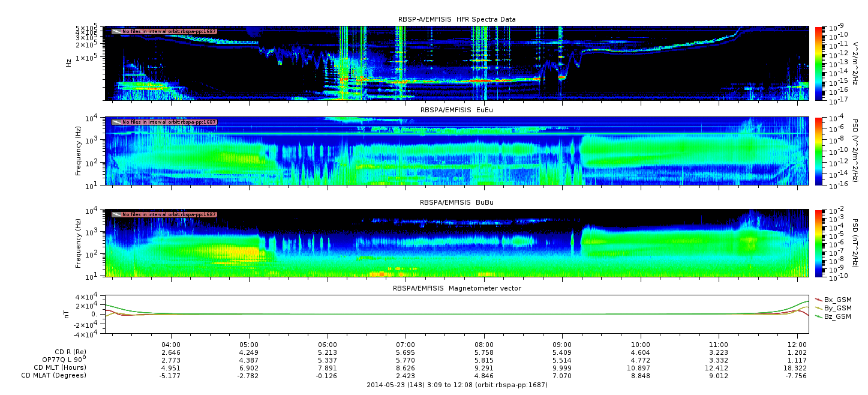This screenshot has height=395, width=868.
Task: Click the RBSP-A/EMFISIS HFR Spectra Data title
Action: click(456, 19)
